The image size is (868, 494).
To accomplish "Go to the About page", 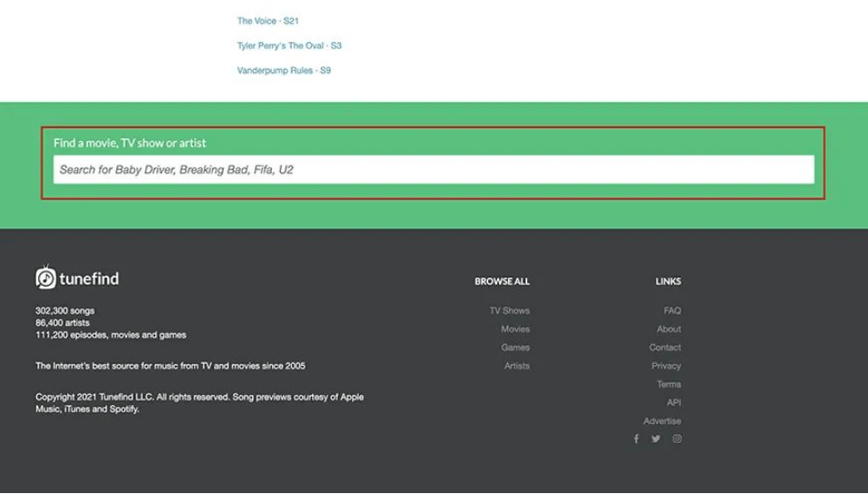I will (x=668, y=329).
